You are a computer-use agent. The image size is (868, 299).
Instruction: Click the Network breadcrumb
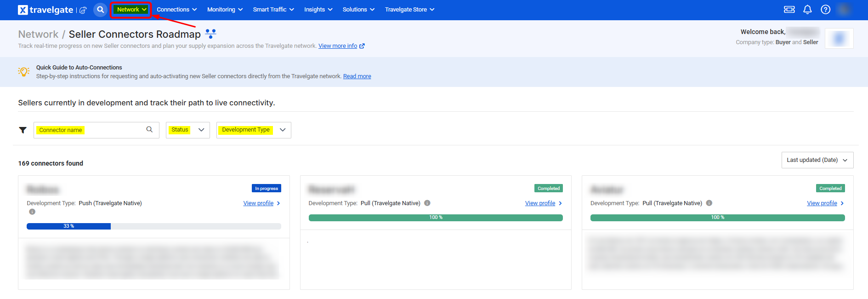tap(38, 34)
